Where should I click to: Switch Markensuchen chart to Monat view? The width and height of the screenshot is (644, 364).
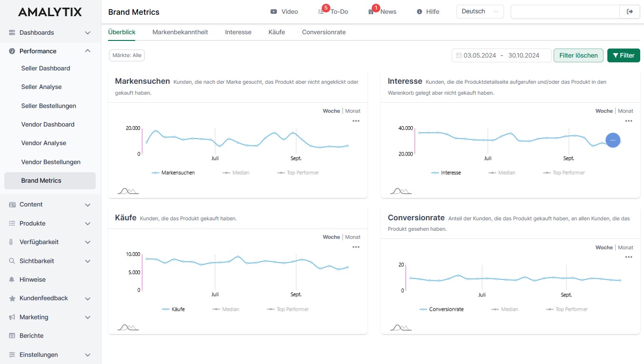tap(353, 111)
